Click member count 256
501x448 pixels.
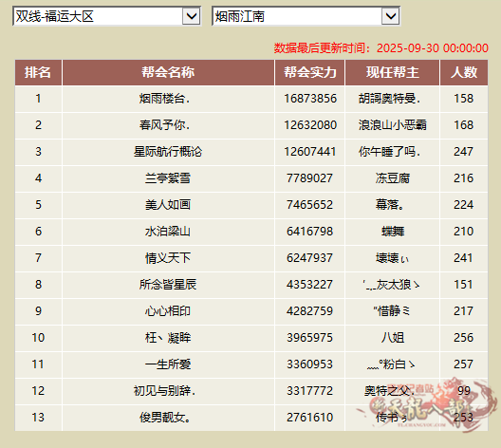tap(464, 337)
